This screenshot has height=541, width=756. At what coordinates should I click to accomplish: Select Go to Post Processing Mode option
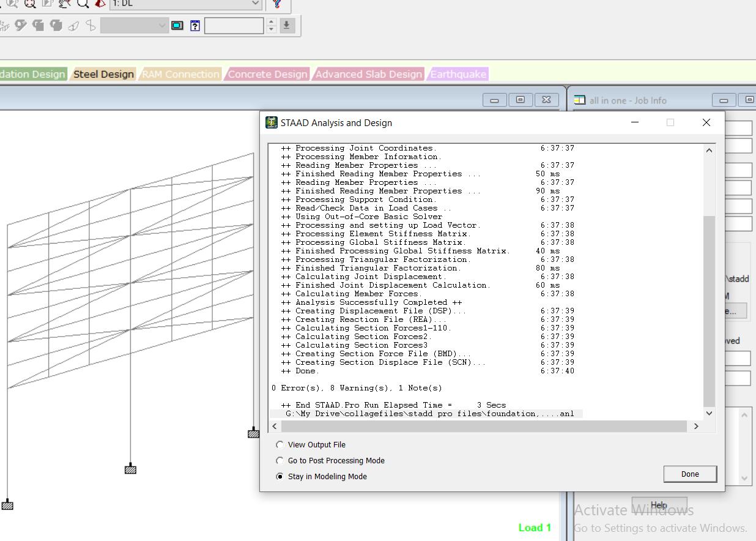(x=330, y=461)
